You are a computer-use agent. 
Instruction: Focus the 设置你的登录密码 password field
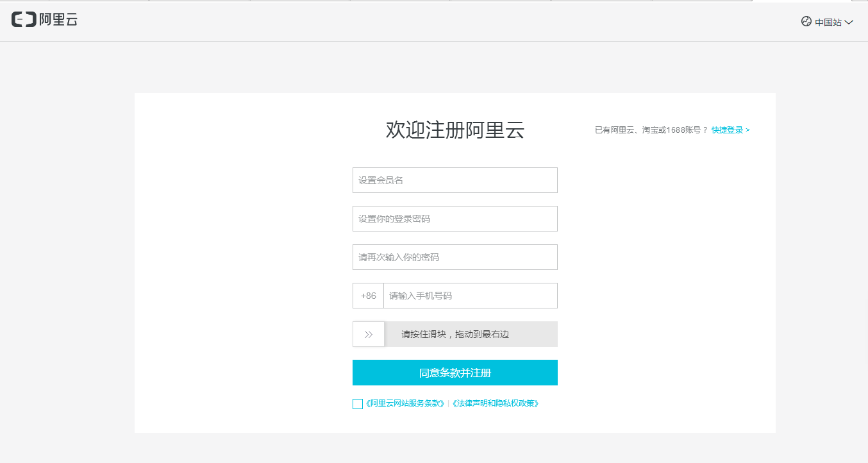[455, 219]
